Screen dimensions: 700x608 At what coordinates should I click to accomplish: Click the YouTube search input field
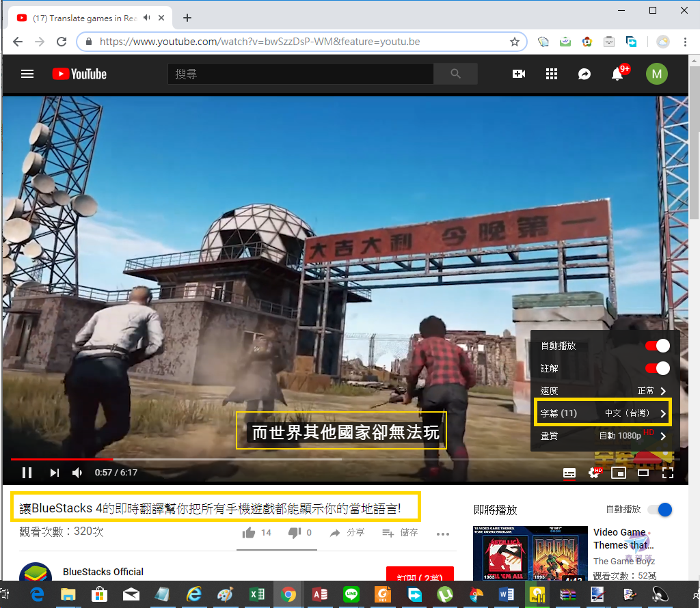301,74
